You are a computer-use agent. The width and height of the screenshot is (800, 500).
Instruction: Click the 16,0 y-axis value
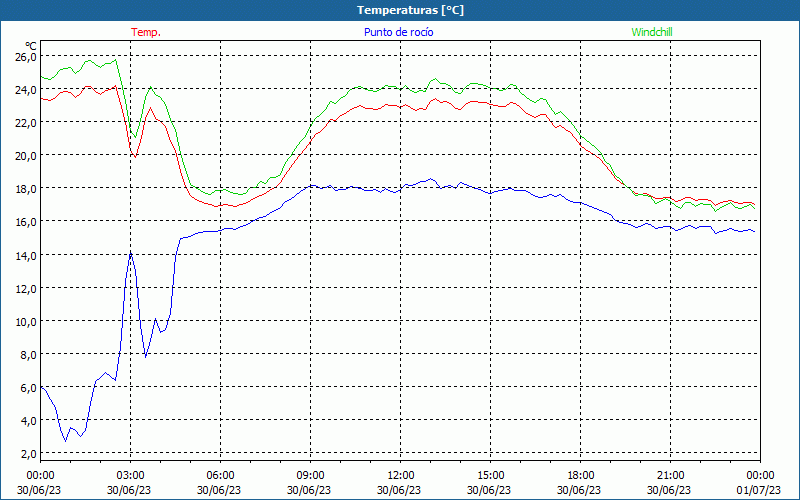(x=26, y=222)
